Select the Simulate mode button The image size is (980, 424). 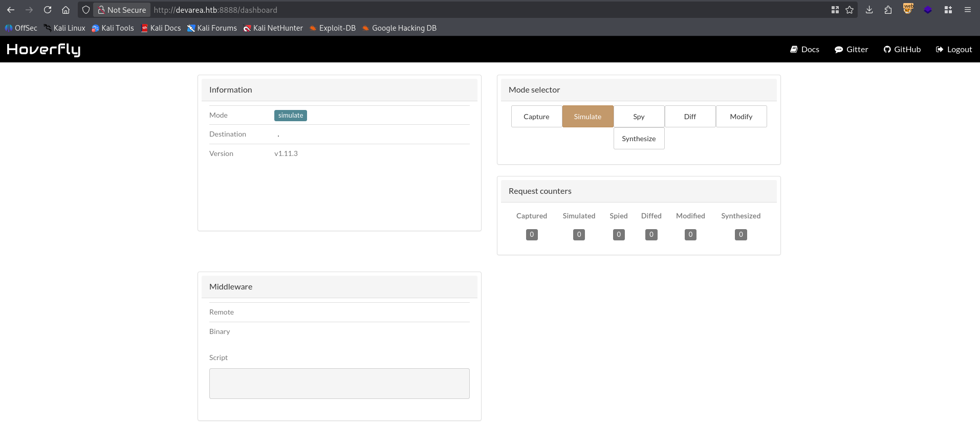[x=587, y=117]
